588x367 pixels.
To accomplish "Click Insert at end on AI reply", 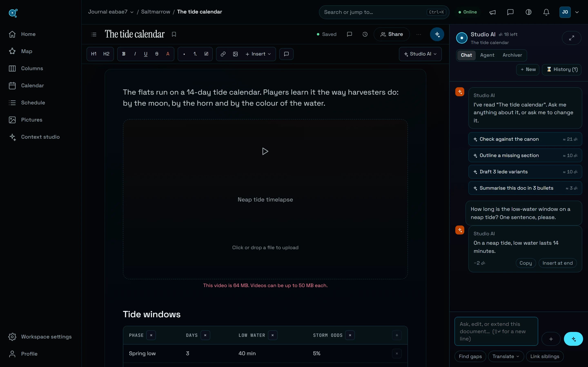I will click(x=557, y=263).
